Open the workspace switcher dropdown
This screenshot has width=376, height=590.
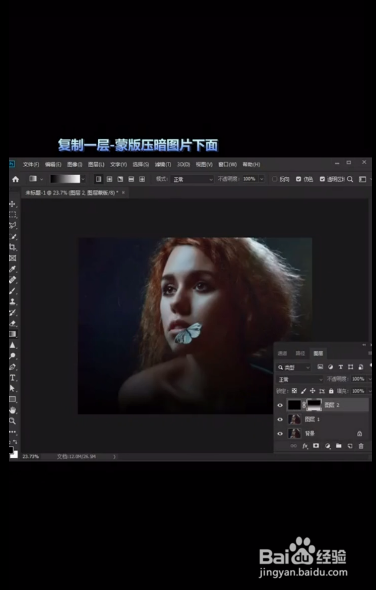[364, 179]
